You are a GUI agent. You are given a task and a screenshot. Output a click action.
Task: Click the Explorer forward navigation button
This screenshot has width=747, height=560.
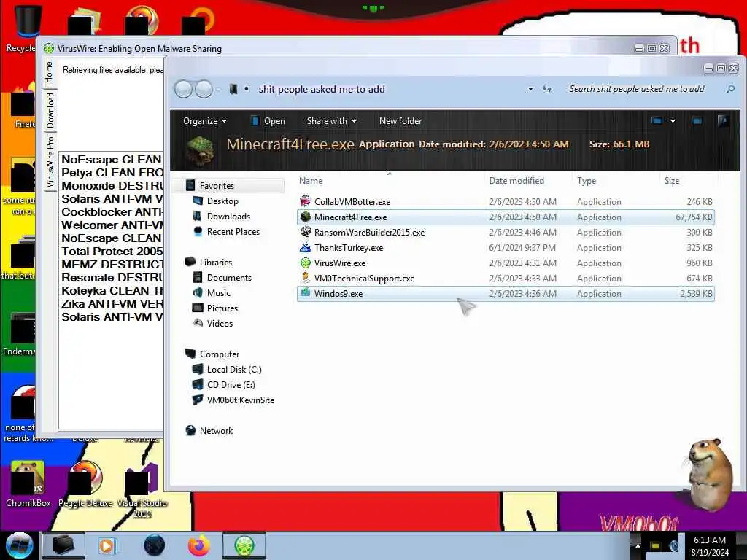(204, 89)
